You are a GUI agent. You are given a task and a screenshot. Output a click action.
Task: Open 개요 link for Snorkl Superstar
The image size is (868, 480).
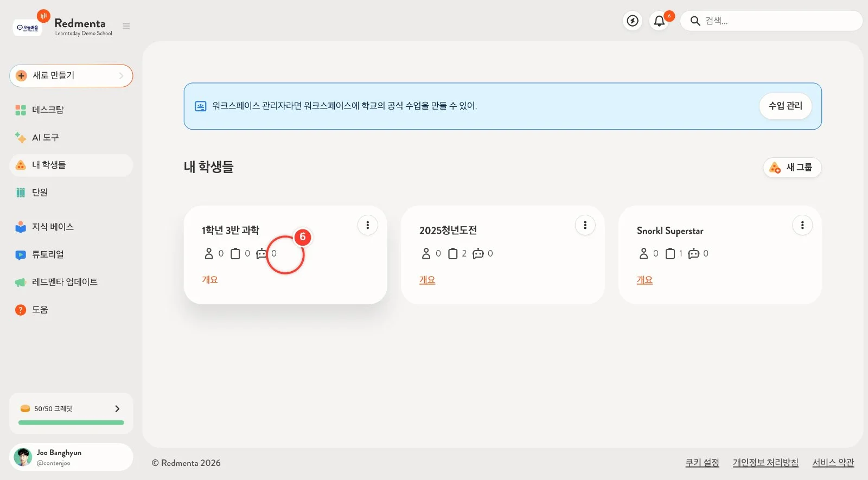[644, 280]
